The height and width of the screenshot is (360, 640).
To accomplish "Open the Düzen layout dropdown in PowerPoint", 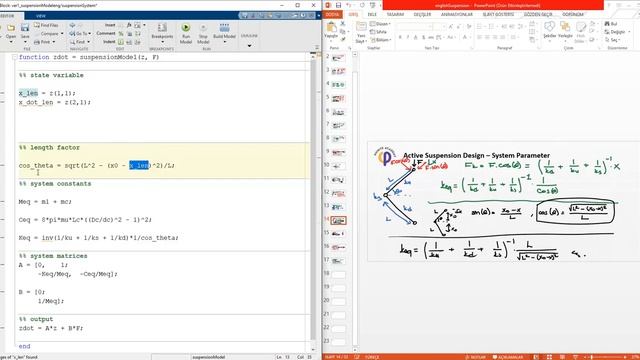I will tap(380, 24).
